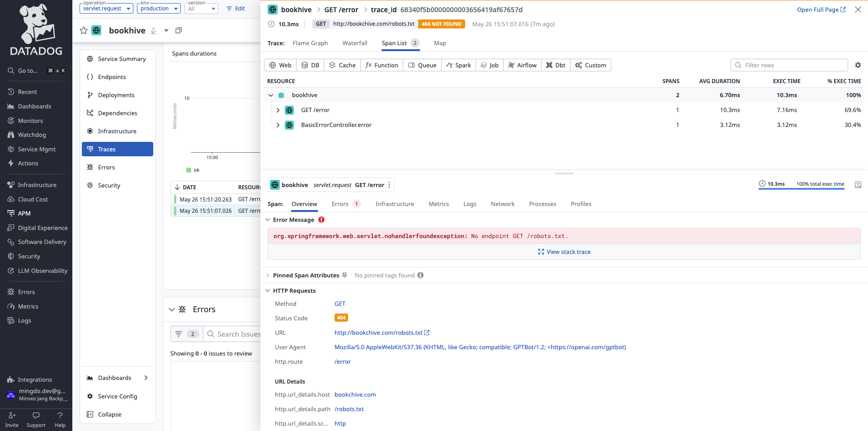This screenshot has height=431, width=868.
Task: Open the robots.txt URL link
Action: click(382, 333)
